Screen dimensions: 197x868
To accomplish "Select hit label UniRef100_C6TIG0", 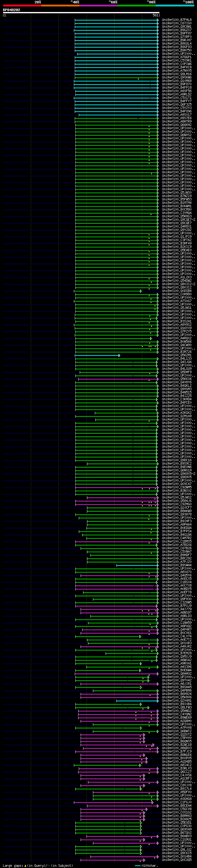I will pos(177,23).
